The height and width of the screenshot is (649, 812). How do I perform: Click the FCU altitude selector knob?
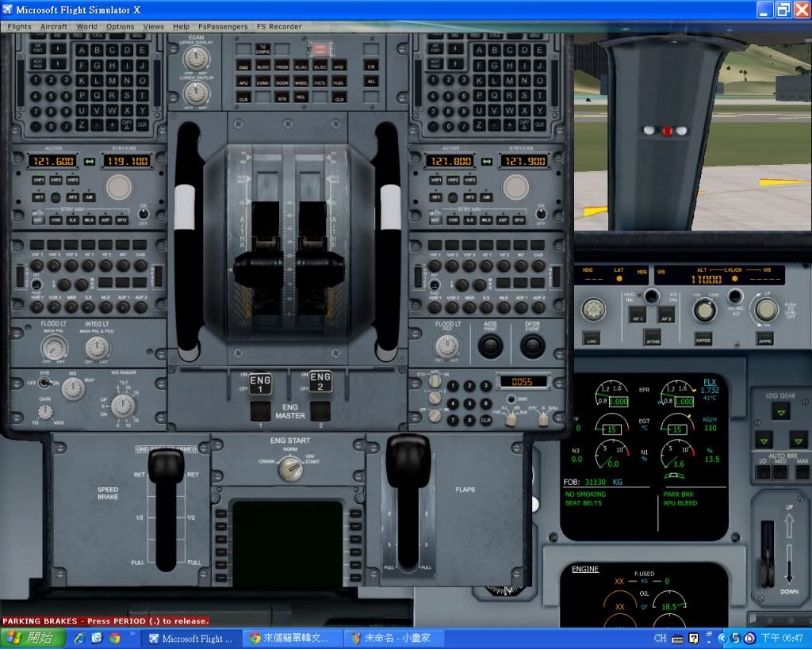tap(704, 310)
